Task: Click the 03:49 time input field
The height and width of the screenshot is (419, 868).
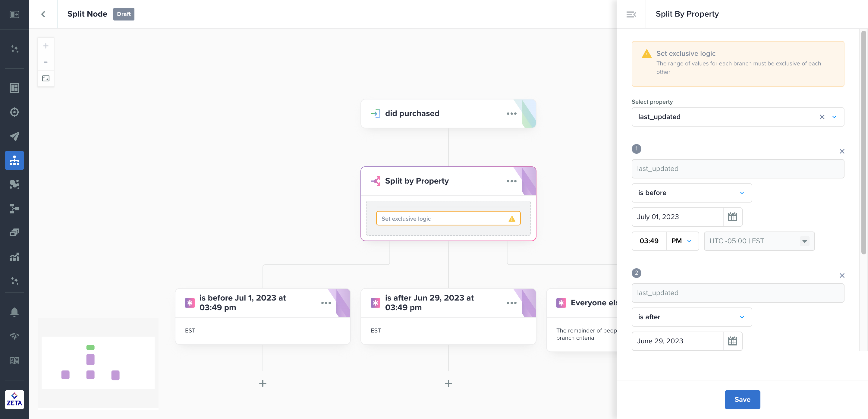Action: 649,241
